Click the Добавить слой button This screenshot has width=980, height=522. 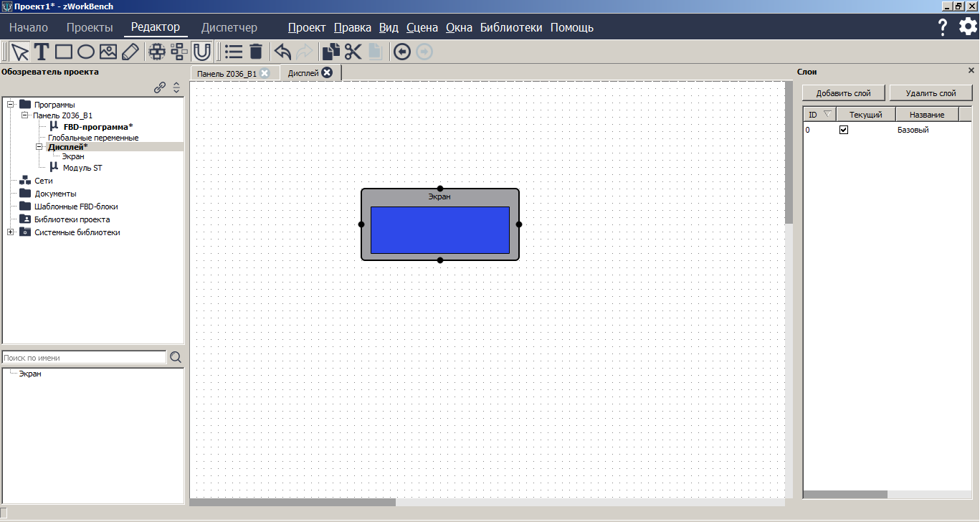[x=843, y=93]
